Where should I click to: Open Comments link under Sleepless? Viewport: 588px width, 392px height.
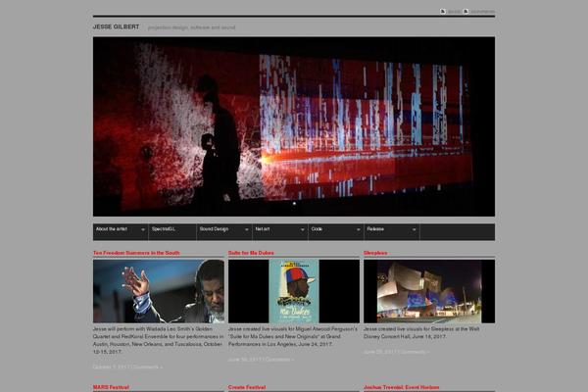(415, 352)
